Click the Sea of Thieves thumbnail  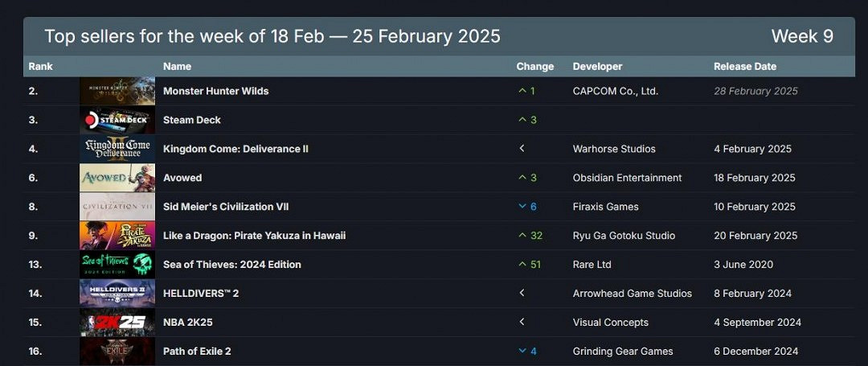tap(117, 265)
